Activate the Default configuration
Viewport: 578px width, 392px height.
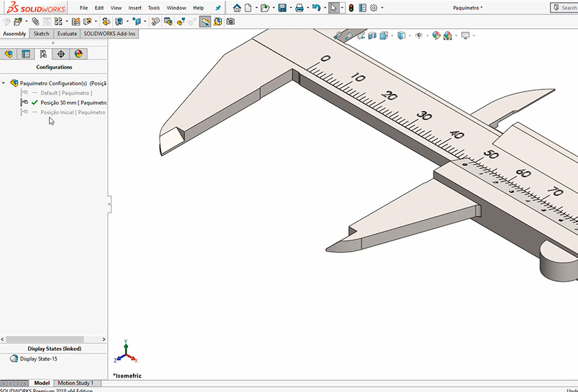66,93
